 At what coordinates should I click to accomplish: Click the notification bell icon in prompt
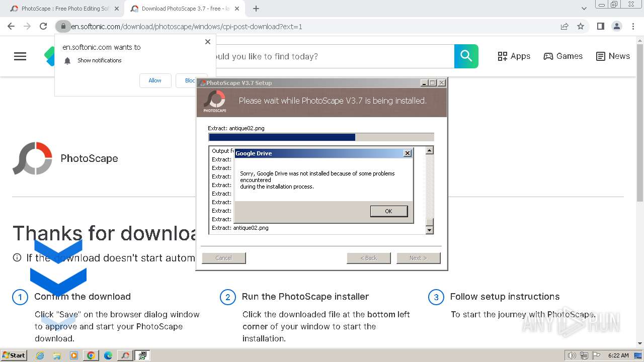tap(67, 60)
